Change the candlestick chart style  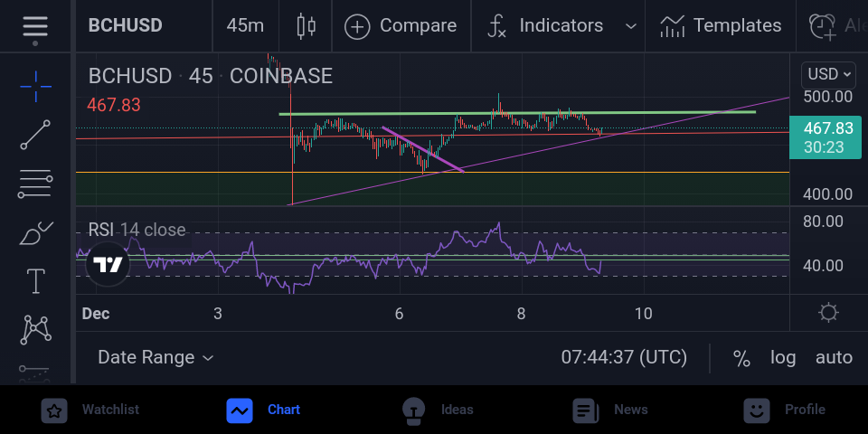(306, 26)
